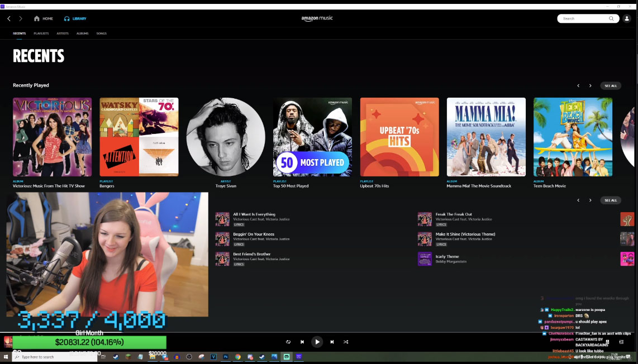This screenshot has width=638, height=364.
Task: Open Photoshop from the taskbar
Action: [x=225, y=357]
